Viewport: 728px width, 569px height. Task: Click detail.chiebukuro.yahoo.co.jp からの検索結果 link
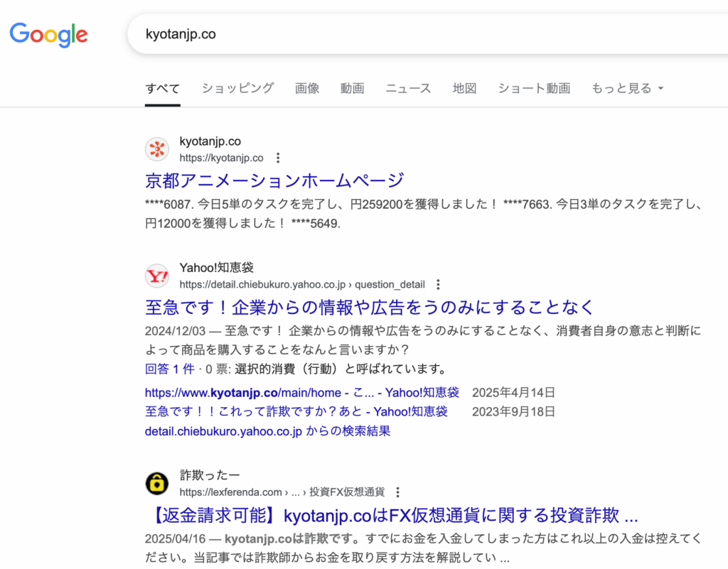(267, 431)
